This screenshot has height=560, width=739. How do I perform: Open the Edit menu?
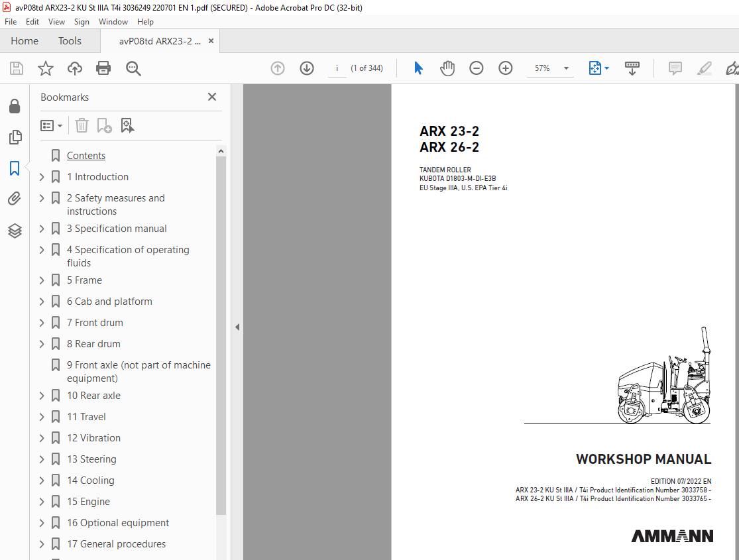coord(32,22)
